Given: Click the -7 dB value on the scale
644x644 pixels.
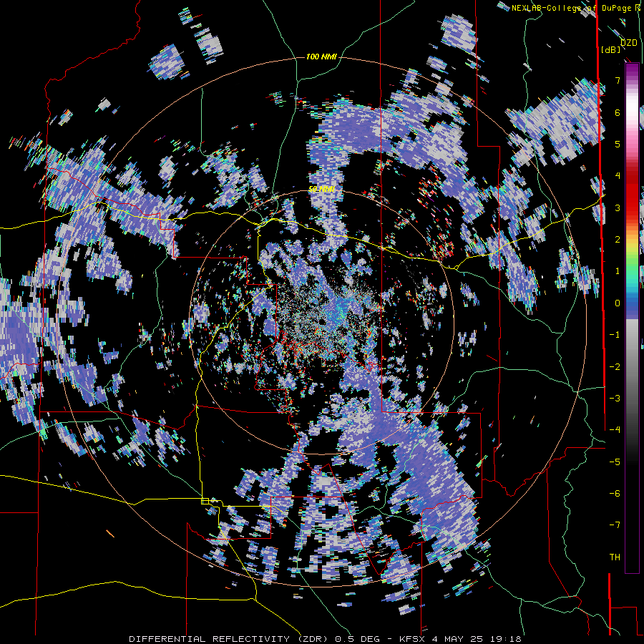Looking at the screenshot, I should [615, 525].
